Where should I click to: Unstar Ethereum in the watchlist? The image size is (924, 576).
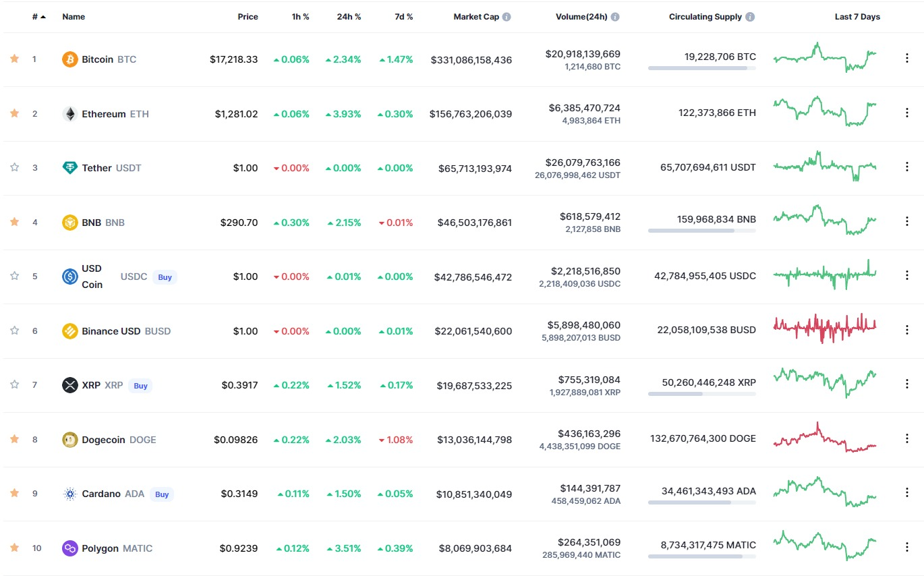(x=14, y=113)
